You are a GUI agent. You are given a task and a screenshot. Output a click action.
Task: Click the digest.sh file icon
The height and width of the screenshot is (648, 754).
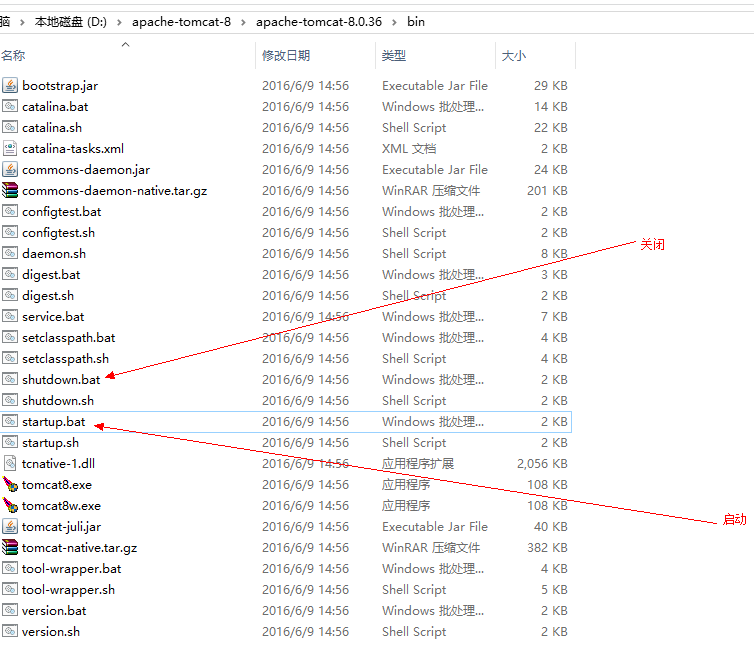10,295
